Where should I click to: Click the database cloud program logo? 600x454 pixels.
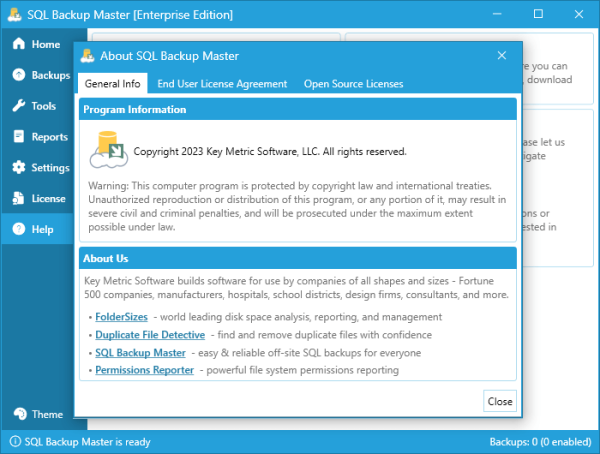109,150
